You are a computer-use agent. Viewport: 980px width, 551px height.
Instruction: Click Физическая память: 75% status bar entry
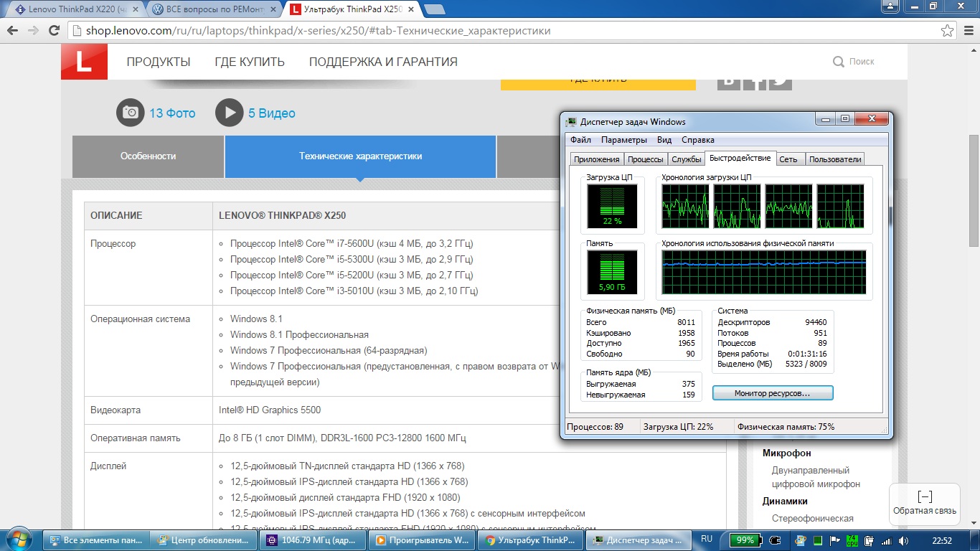click(786, 426)
